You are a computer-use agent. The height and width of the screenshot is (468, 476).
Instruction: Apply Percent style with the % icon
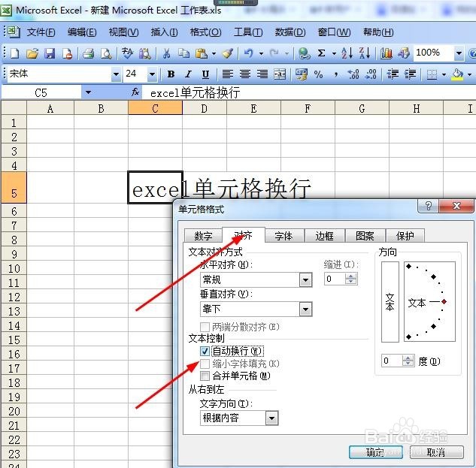click(x=318, y=74)
